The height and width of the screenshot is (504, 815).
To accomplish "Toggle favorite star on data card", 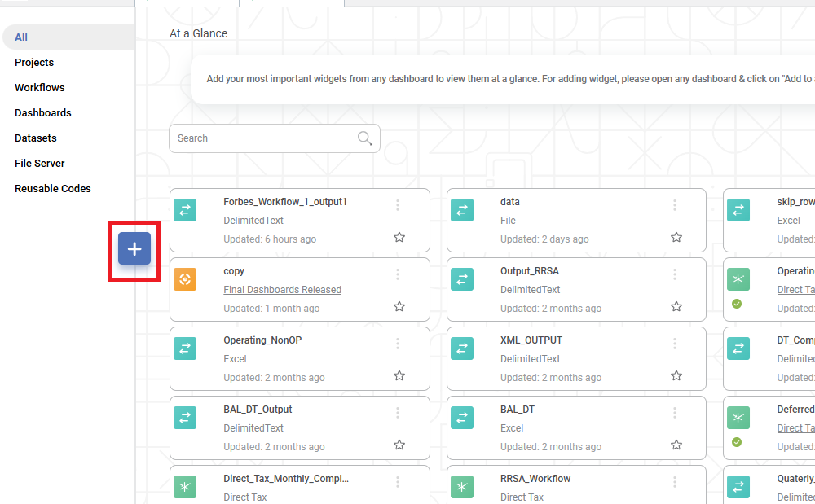I will pyautogui.click(x=676, y=238).
